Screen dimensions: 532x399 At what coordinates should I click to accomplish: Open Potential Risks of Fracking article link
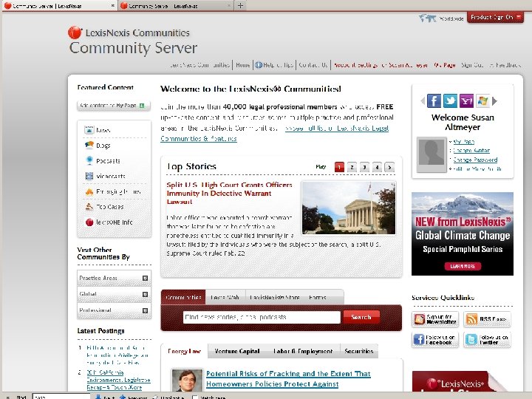pyautogui.click(x=288, y=378)
